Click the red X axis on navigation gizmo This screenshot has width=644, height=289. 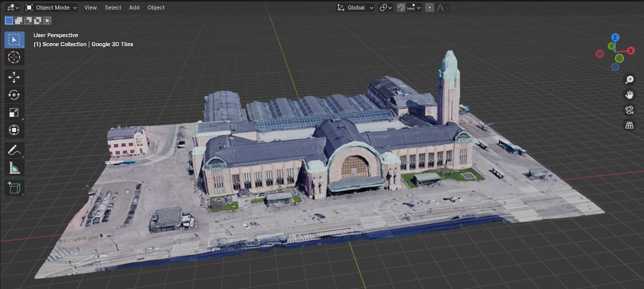click(631, 51)
